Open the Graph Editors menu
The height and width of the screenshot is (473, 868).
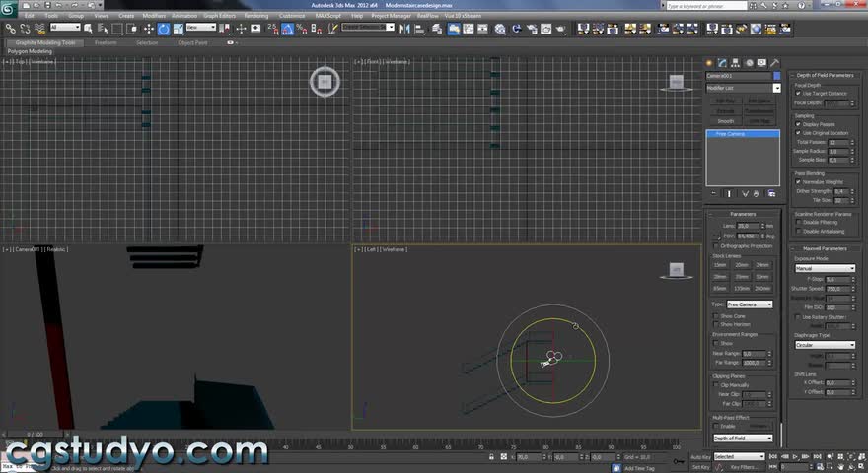tap(219, 16)
